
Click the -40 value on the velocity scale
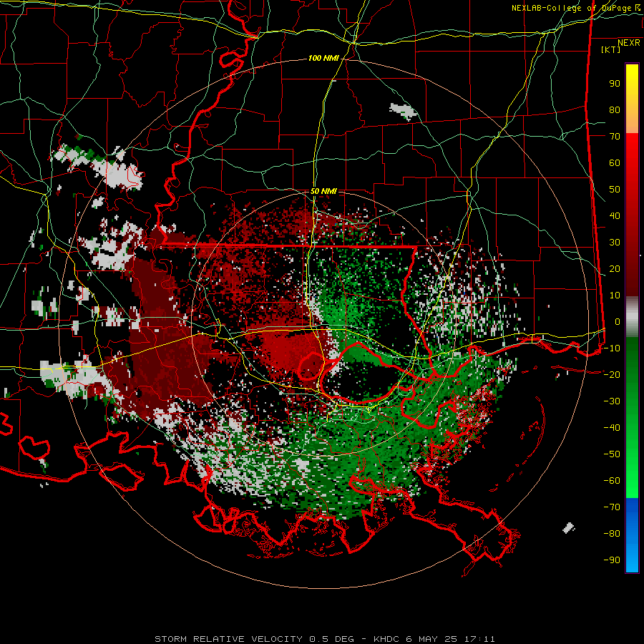(x=612, y=428)
